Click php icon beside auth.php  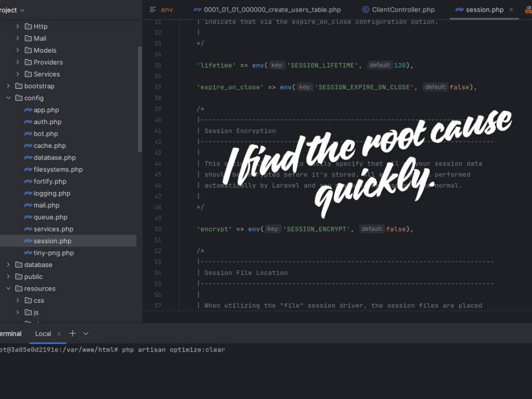(x=28, y=122)
